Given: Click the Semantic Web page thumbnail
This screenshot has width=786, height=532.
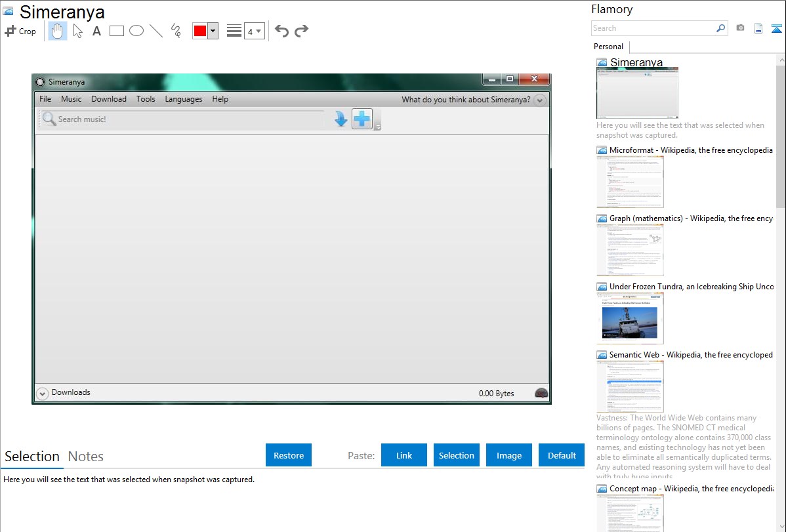Looking at the screenshot, I should coord(630,386).
